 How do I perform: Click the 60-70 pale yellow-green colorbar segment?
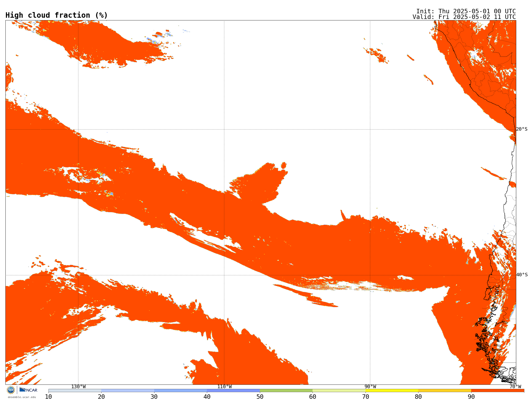tap(339, 391)
